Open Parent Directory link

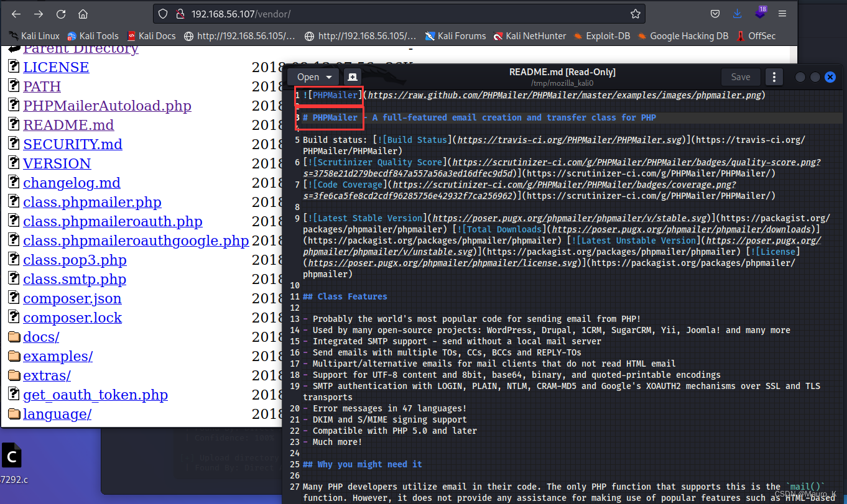[x=81, y=48]
